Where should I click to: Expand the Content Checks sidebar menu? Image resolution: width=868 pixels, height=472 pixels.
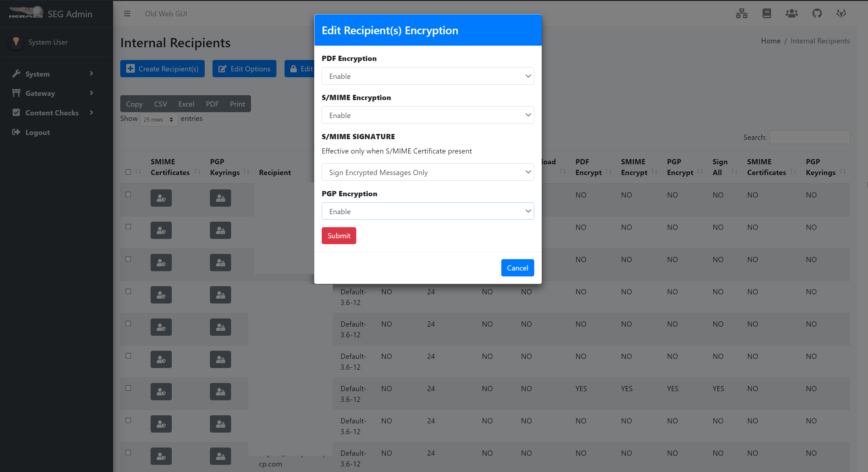tap(52, 113)
